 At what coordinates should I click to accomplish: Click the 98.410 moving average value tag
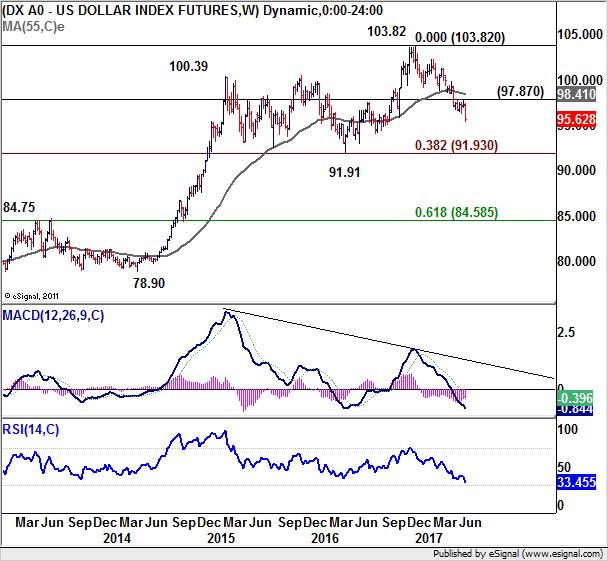(576, 94)
